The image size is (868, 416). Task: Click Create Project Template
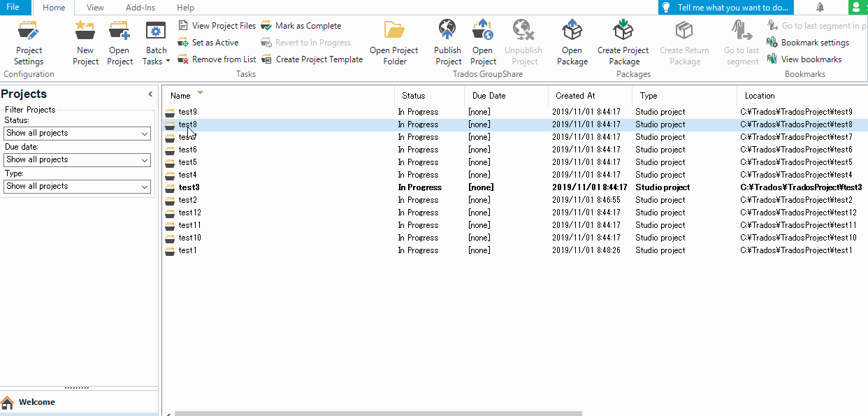pyautogui.click(x=312, y=59)
